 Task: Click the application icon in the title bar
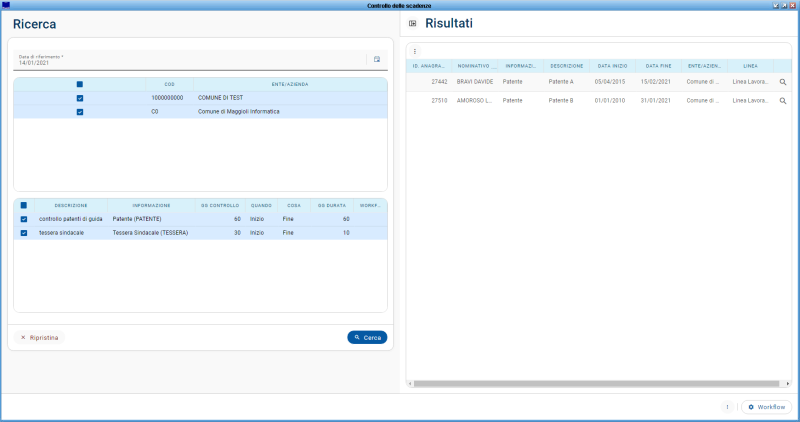coord(6,5)
